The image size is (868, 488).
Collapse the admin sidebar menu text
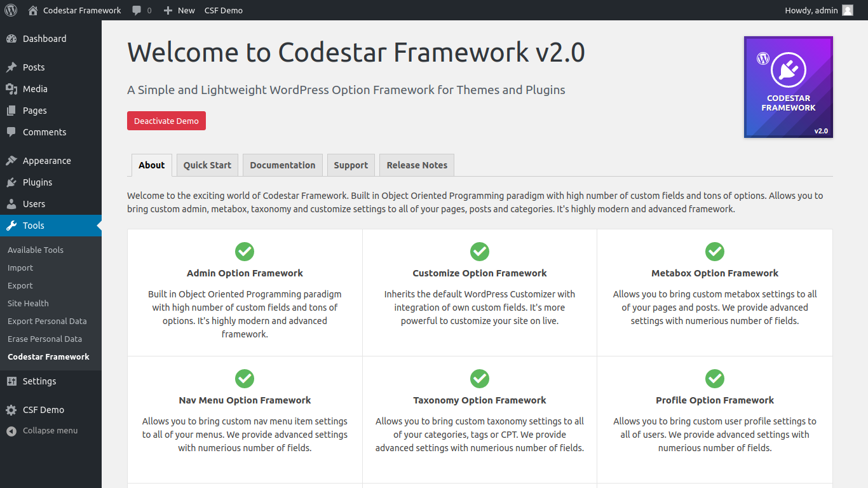(50, 431)
